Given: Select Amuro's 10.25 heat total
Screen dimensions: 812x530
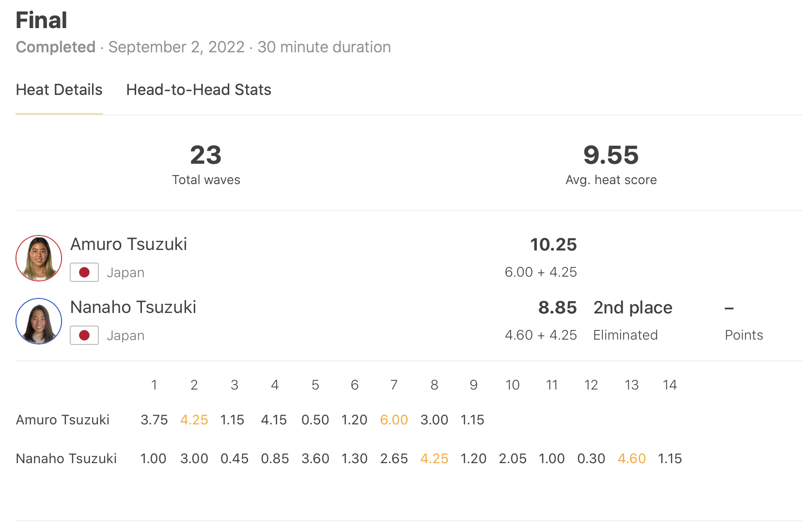Looking at the screenshot, I should (x=553, y=245).
